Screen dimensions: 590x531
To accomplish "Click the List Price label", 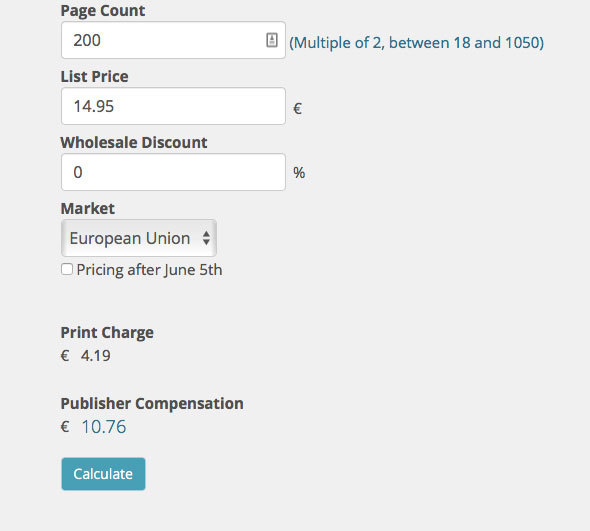I will tap(94, 76).
